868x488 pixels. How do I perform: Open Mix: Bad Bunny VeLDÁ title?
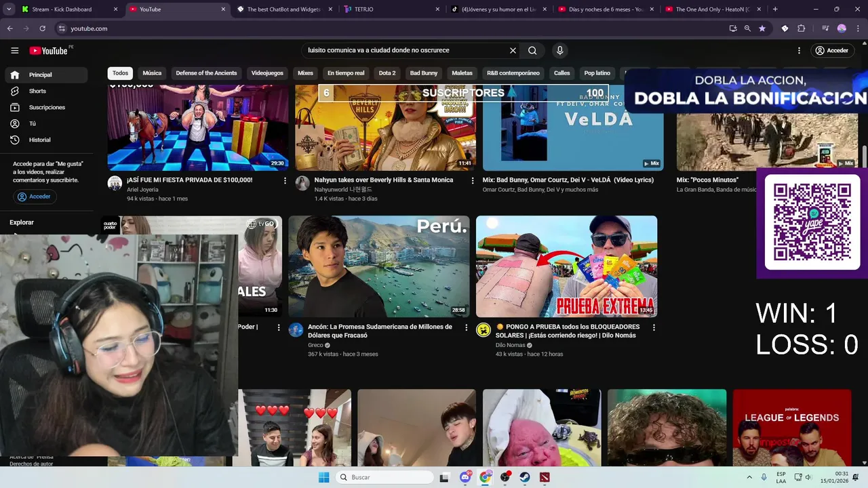(568, 180)
